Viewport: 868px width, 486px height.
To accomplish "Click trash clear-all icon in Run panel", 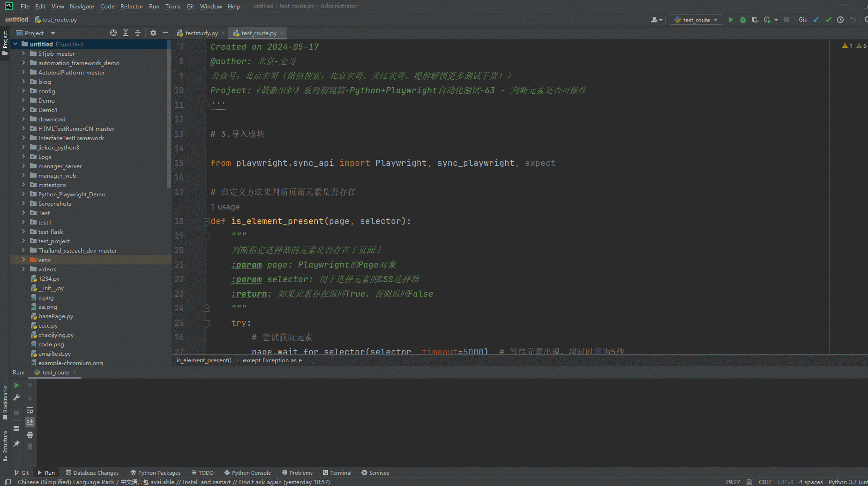I will (30, 447).
